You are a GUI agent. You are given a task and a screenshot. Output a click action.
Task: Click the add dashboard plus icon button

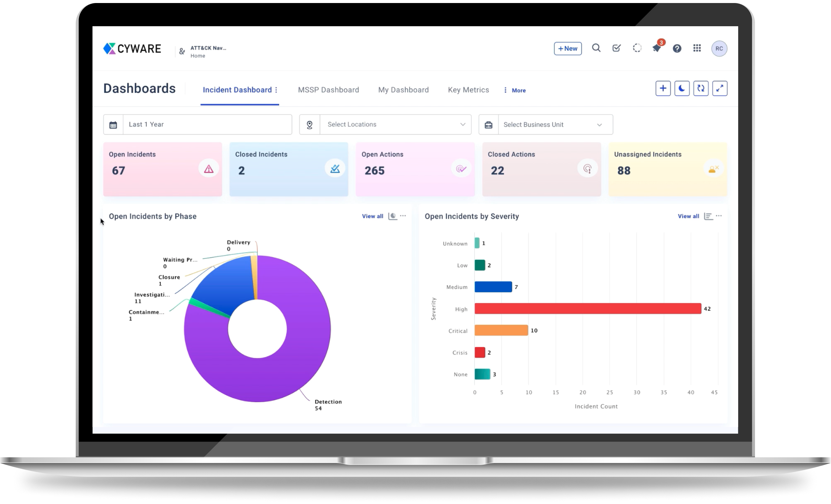(663, 89)
